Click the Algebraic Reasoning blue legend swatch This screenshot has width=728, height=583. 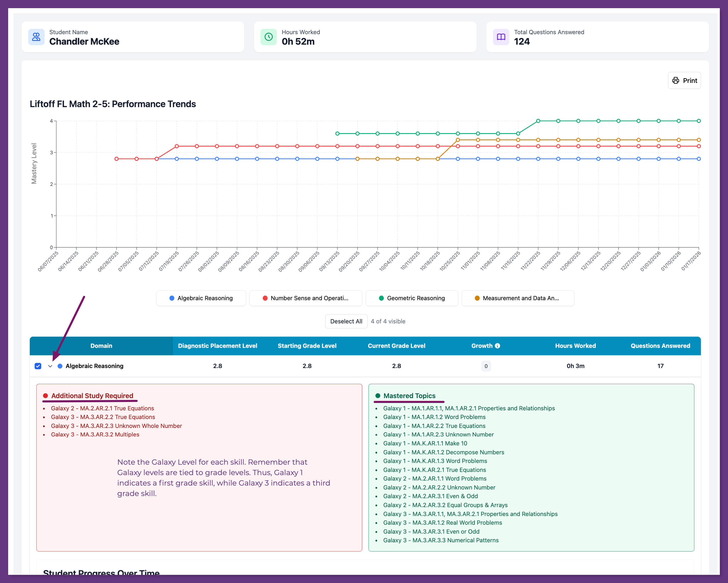click(x=172, y=298)
